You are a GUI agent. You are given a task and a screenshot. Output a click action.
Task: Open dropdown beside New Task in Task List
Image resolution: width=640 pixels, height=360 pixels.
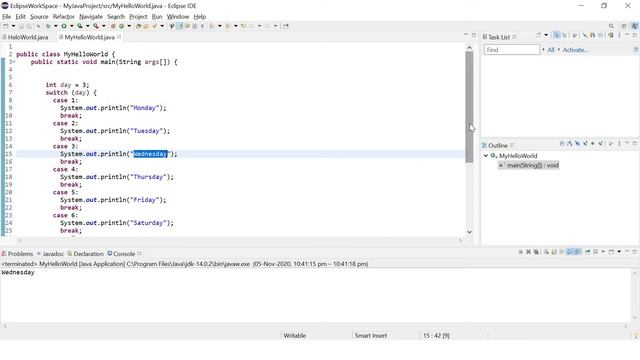tap(546, 36)
